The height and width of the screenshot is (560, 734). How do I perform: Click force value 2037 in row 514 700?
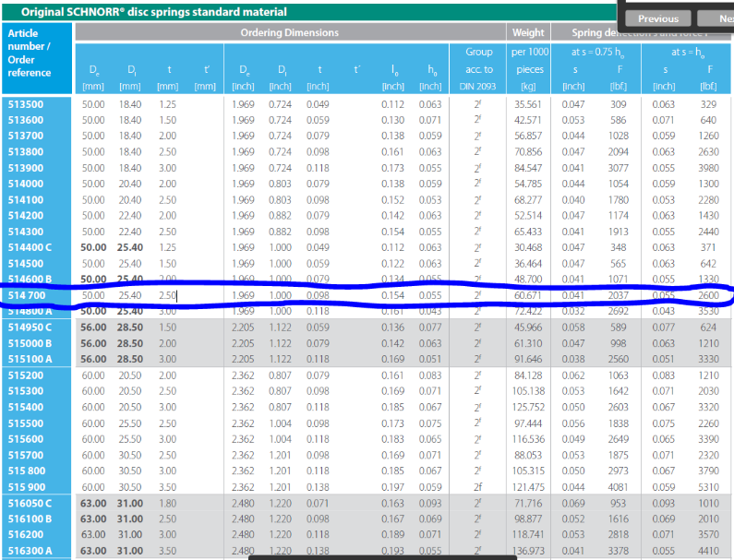pos(619,295)
